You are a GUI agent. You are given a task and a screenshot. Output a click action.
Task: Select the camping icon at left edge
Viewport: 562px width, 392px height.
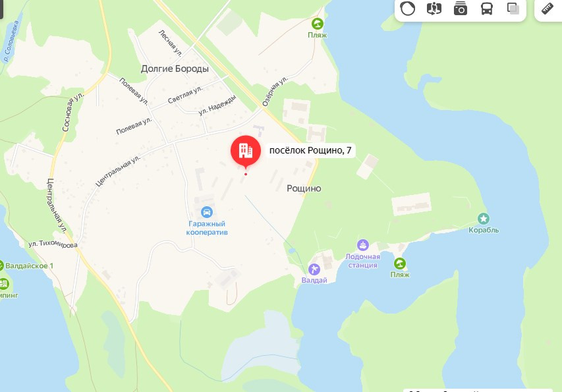(x=3, y=284)
